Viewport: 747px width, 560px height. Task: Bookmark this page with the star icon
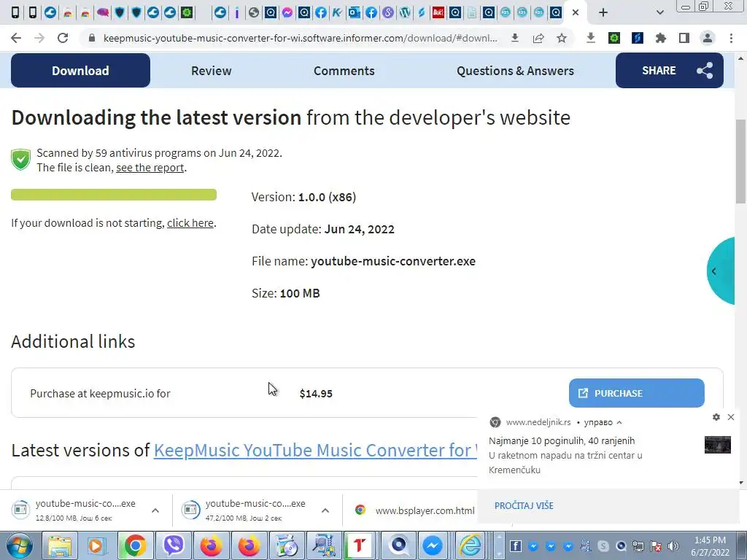(562, 38)
